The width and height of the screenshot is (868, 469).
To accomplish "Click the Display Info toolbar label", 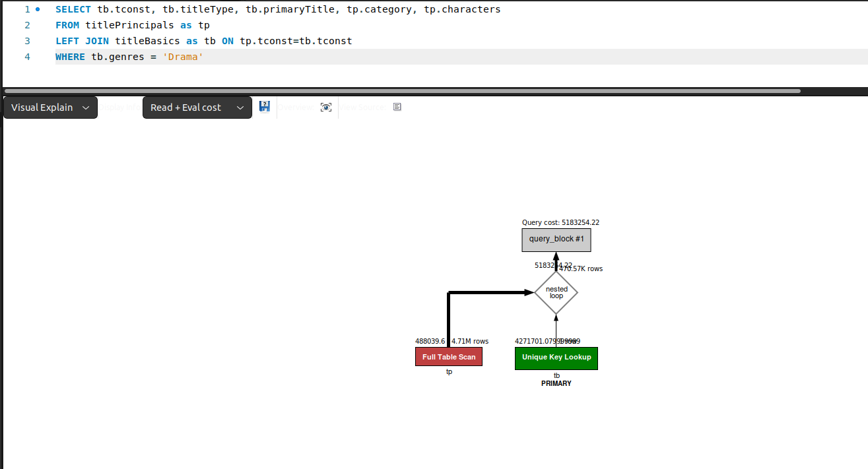I will [119, 107].
